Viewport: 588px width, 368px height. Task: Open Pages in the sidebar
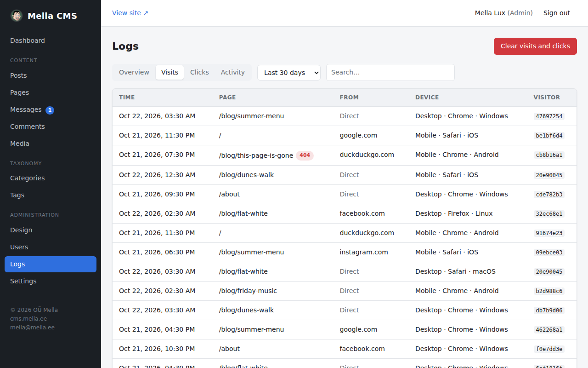coord(51,92)
